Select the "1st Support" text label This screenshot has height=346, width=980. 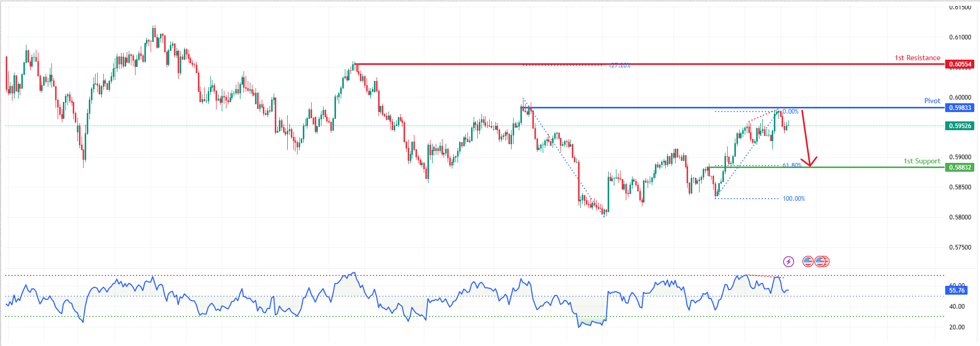[x=922, y=161]
